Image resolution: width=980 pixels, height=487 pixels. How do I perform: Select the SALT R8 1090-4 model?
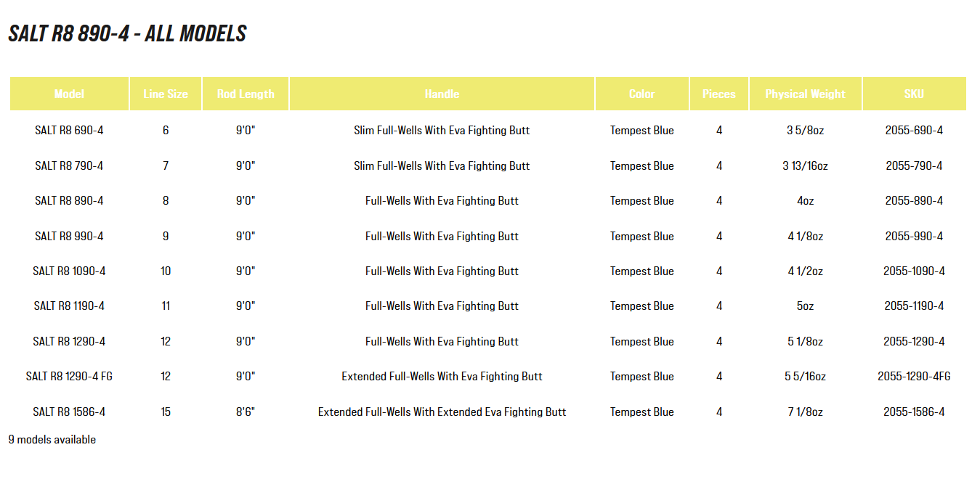pos(69,271)
